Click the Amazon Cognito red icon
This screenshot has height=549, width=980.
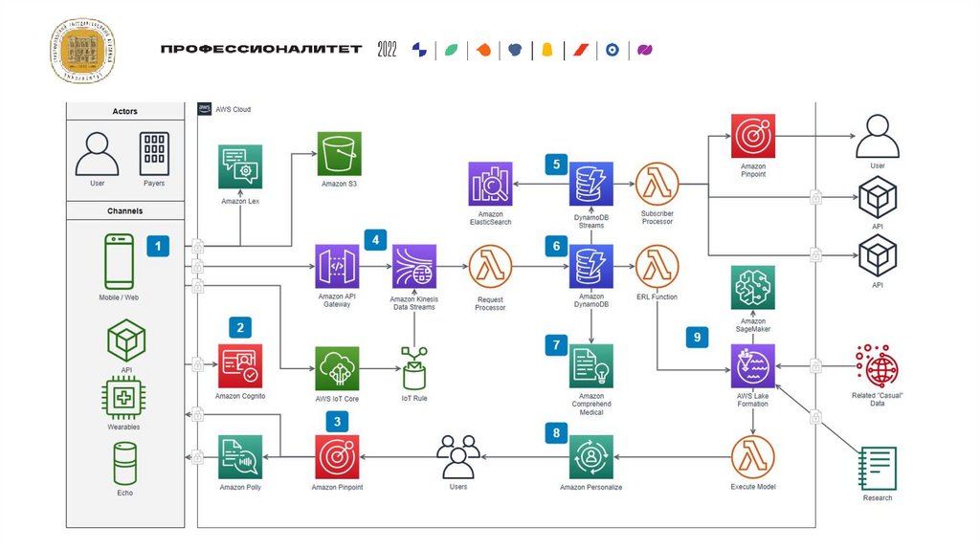pos(240,366)
